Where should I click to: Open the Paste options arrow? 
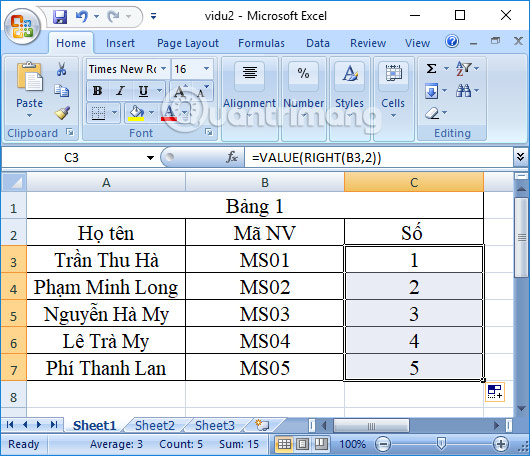click(29, 115)
